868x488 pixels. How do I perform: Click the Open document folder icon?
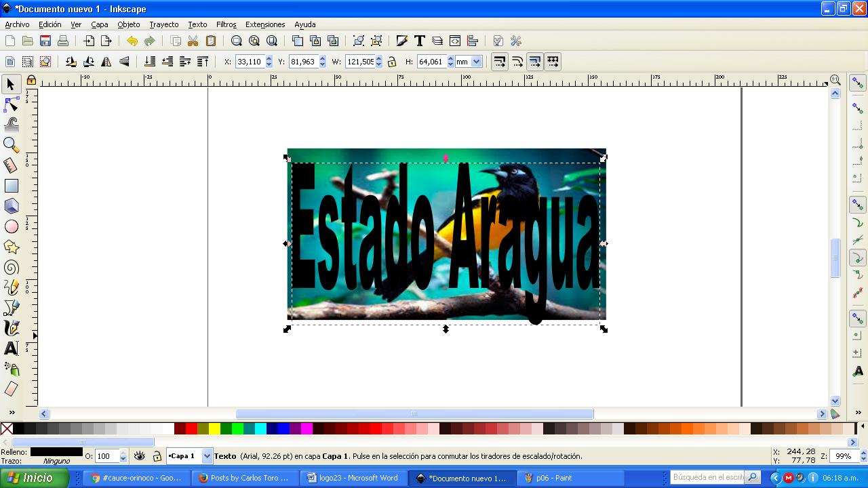[28, 41]
